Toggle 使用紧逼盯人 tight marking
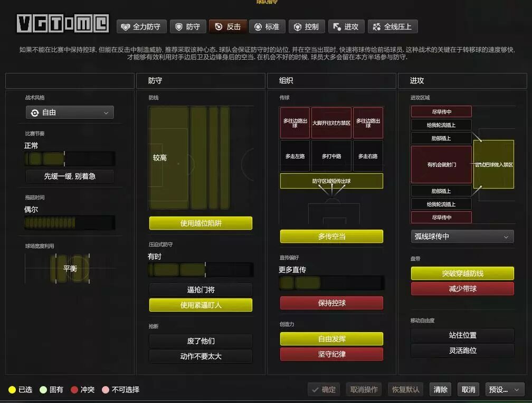 click(x=201, y=305)
